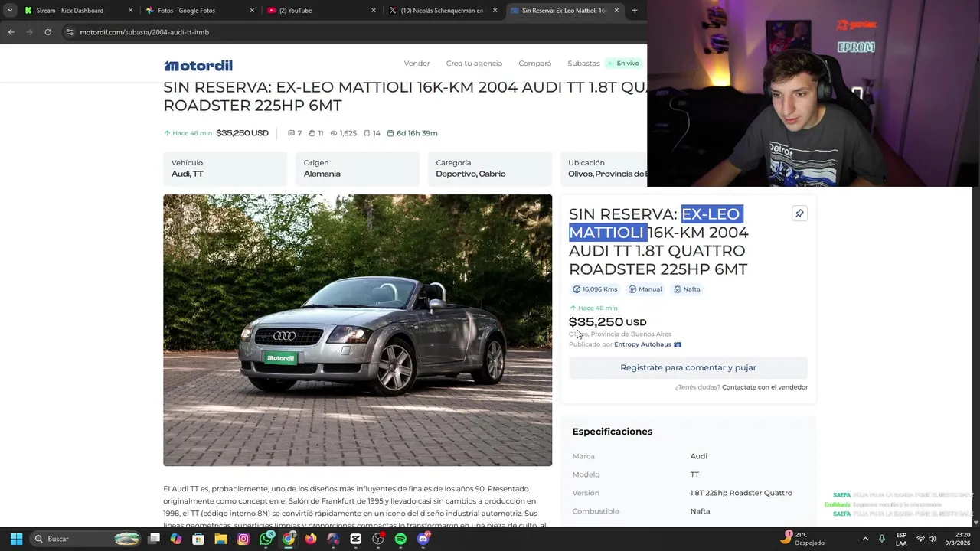The height and width of the screenshot is (551, 980).
Task: Click the Wi-Fi icon in system tray
Action: [920, 539]
